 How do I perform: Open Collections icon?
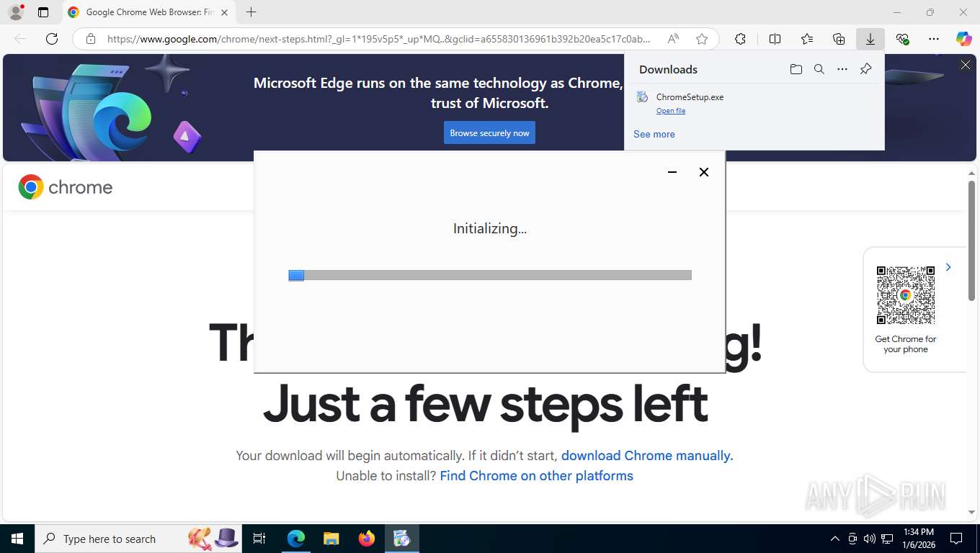coord(839,39)
